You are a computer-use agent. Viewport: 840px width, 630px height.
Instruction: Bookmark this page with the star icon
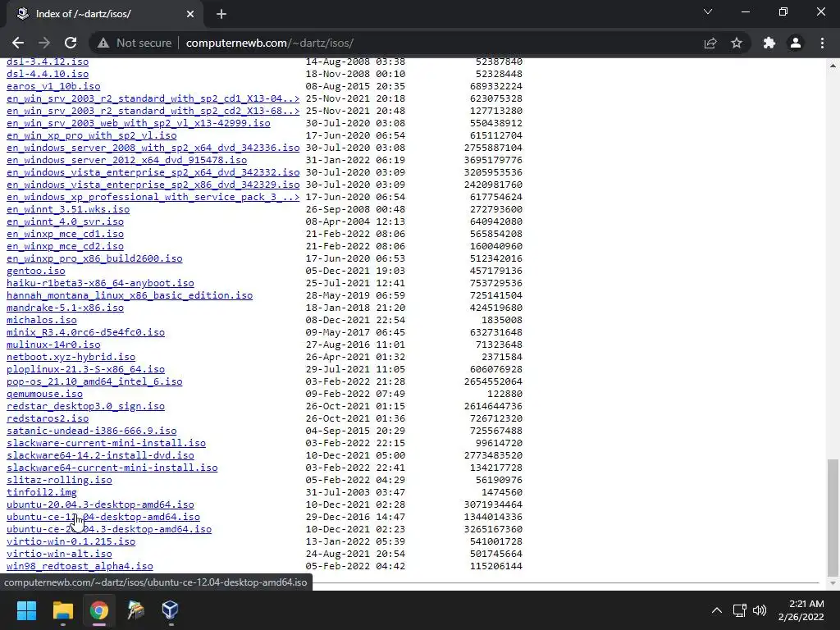(737, 43)
